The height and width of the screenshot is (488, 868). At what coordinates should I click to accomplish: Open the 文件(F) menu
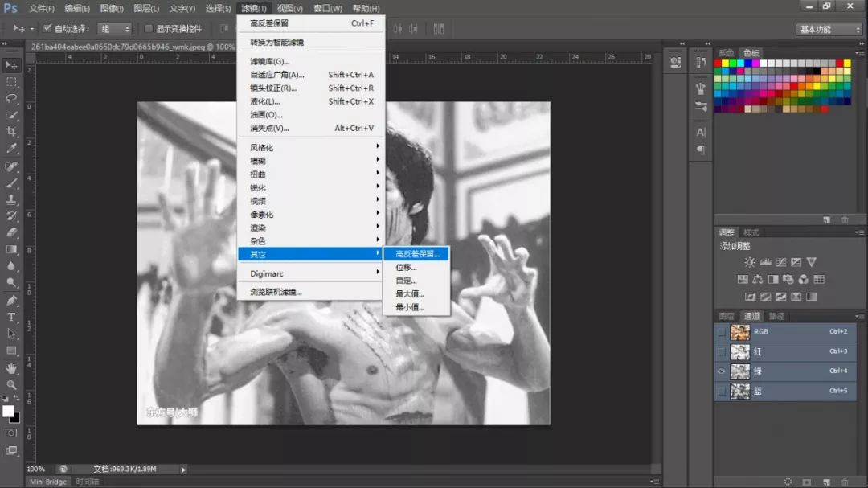pyautogui.click(x=42, y=8)
